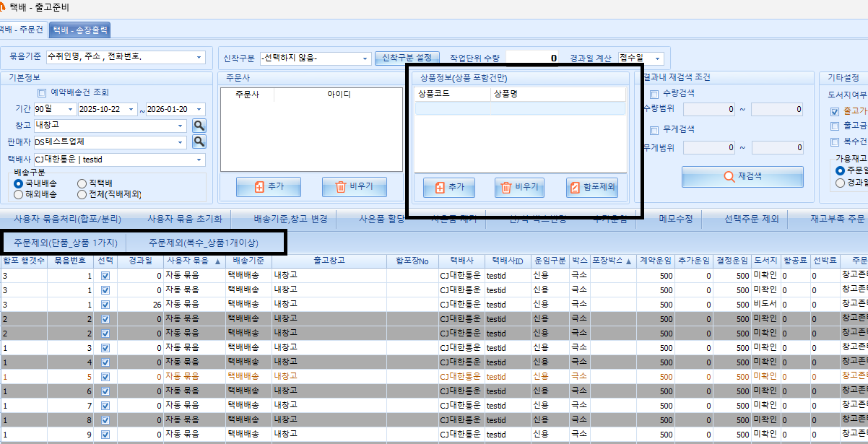This screenshot has width=868, height=444.
Task: Check the 수량검색 checkbox
Action: [654, 94]
